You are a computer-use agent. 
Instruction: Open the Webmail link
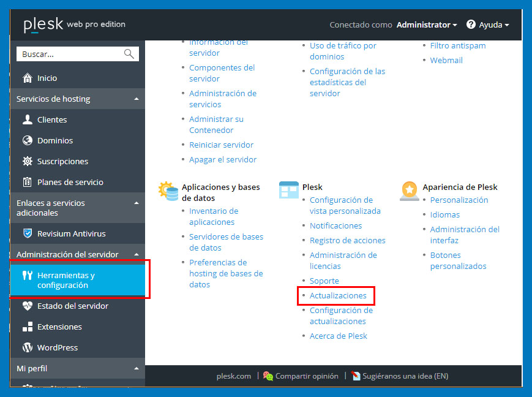(446, 60)
